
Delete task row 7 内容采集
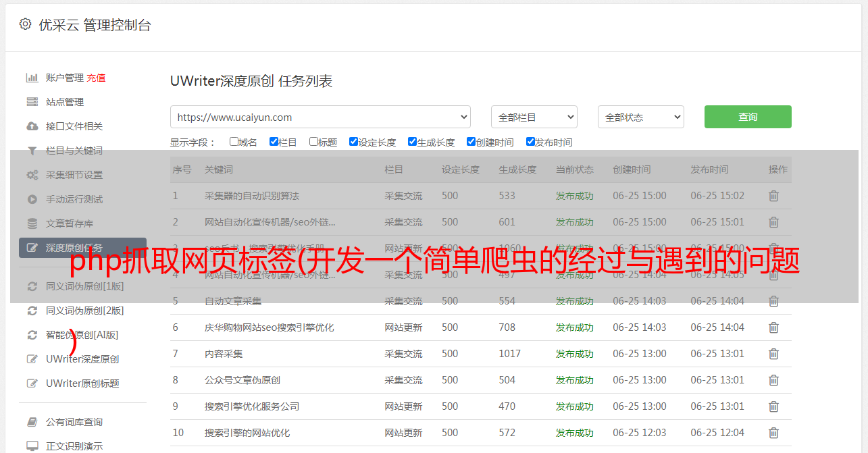pyautogui.click(x=773, y=354)
